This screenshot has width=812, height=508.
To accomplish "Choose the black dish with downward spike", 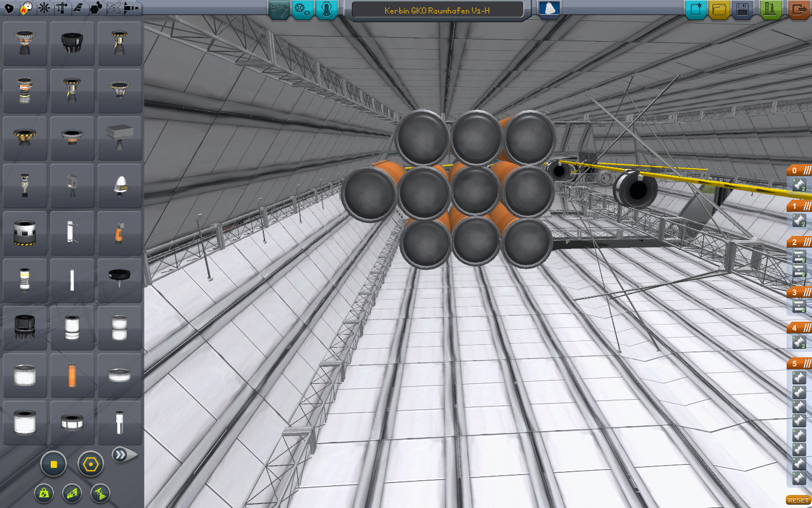I will (x=120, y=281).
